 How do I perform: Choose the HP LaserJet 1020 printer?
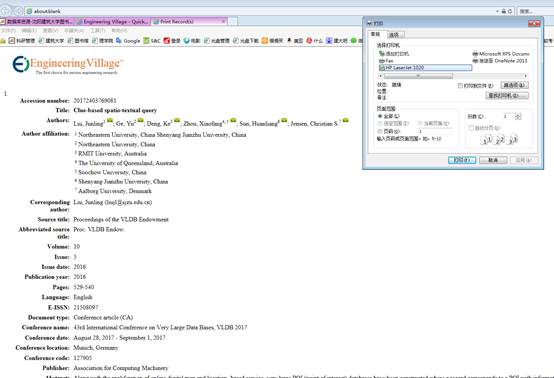[425, 67]
